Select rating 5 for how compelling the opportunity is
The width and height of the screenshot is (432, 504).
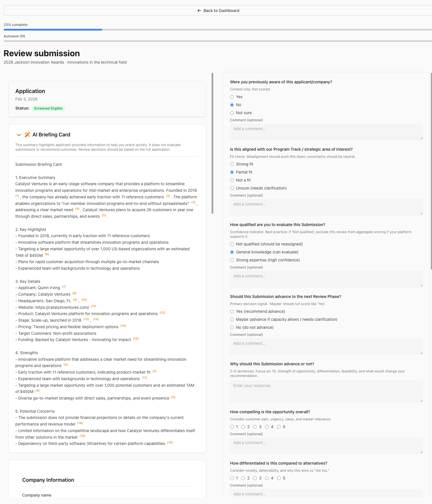[x=279, y=427]
